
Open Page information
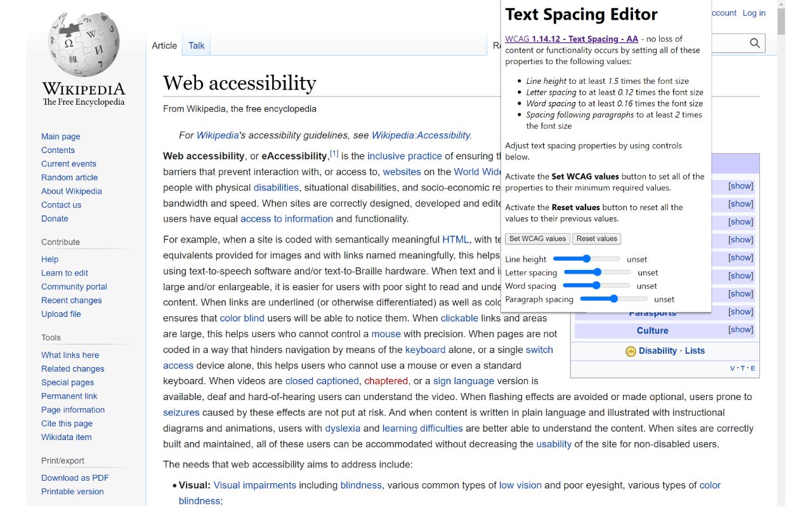pyautogui.click(x=73, y=410)
